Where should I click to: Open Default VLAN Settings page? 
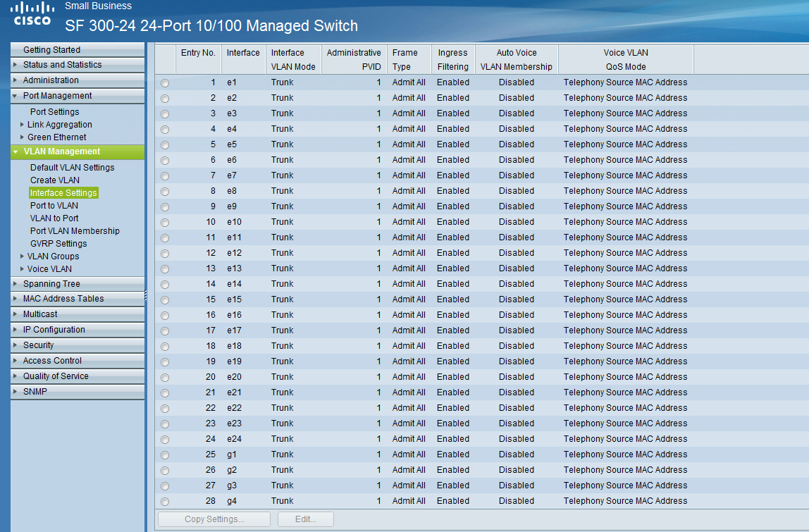coord(72,168)
